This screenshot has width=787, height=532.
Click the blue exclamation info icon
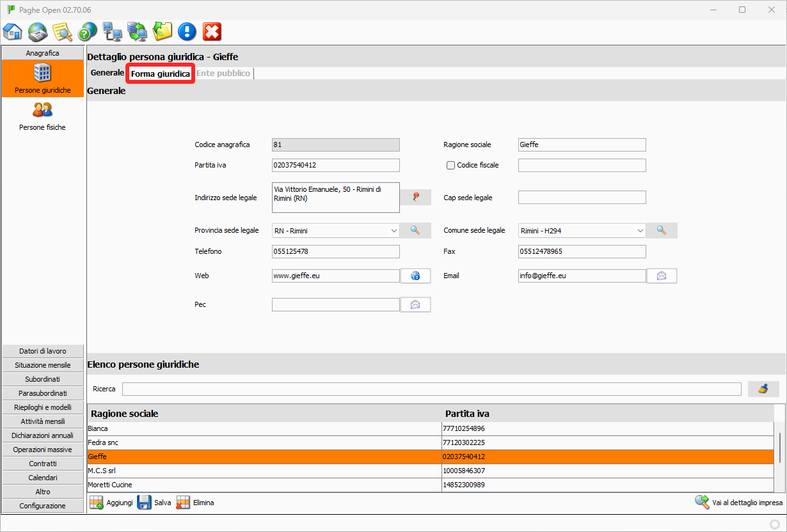point(187,31)
